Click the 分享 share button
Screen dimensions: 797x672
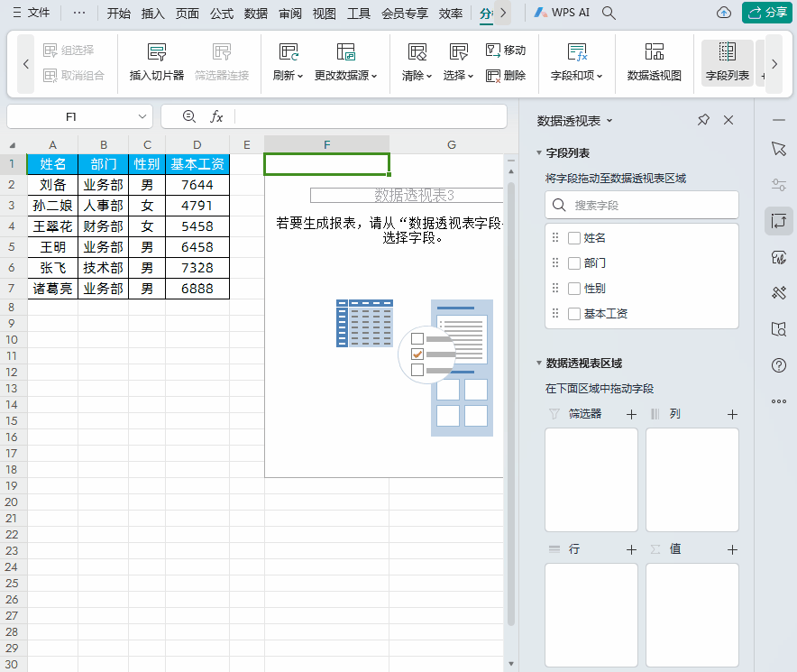click(x=766, y=13)
